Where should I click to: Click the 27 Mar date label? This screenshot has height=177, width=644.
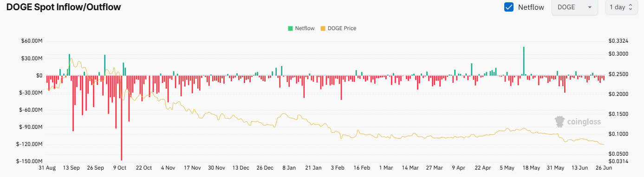[x=434, y=168]
